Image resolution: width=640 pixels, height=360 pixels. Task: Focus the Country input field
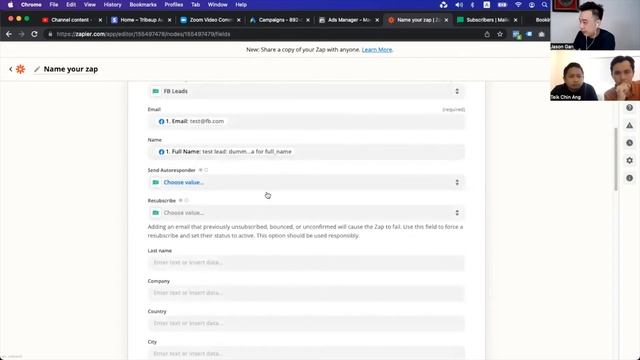pos(306,323)
